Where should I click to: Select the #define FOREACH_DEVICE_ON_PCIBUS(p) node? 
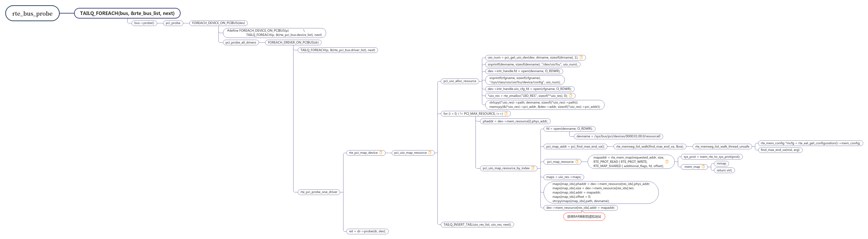pos(274,33)
